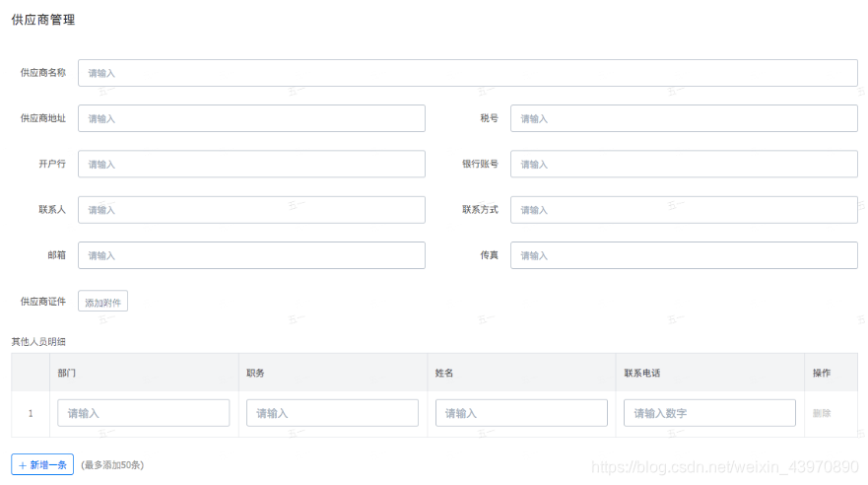Viewport: 868px width, 485px height.
Task: Click the 供应商名称 input field
Action: pos(468,73)
